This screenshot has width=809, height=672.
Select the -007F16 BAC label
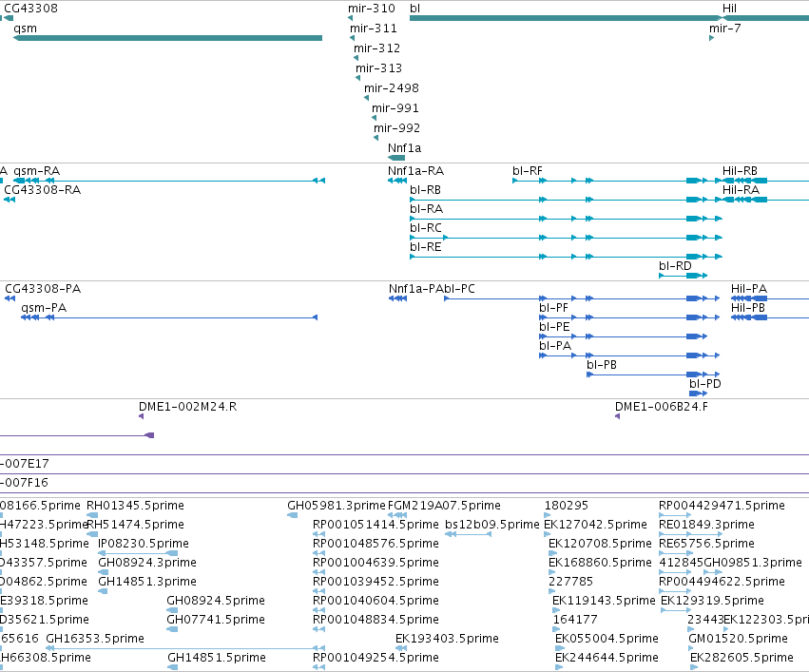(25, 483)
